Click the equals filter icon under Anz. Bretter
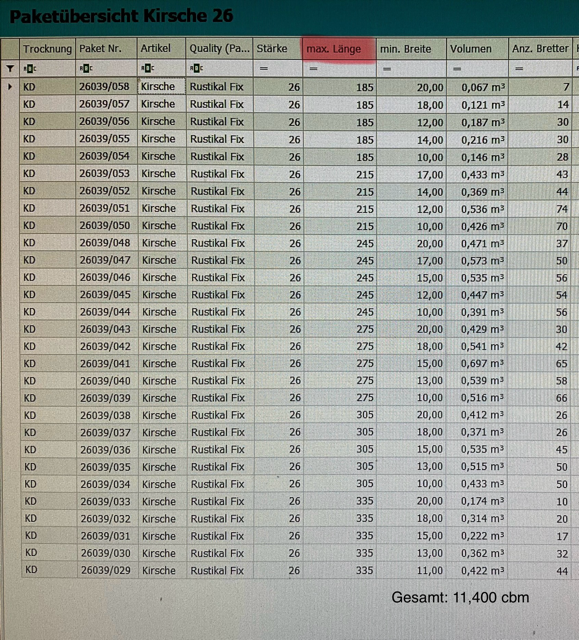The width and height of the screenshot is (579, 640). 519,69
